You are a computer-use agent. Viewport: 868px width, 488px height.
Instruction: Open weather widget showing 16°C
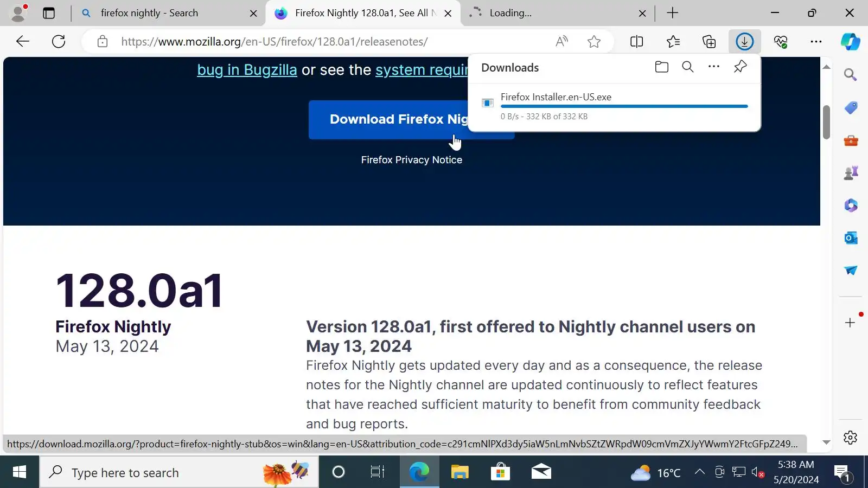tap(655, 473)
